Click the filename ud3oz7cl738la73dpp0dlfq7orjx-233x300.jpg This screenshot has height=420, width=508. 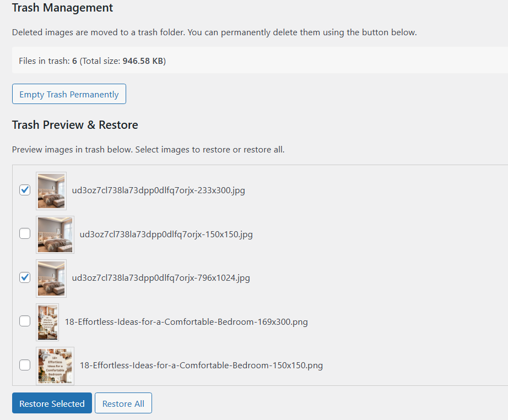159,190
